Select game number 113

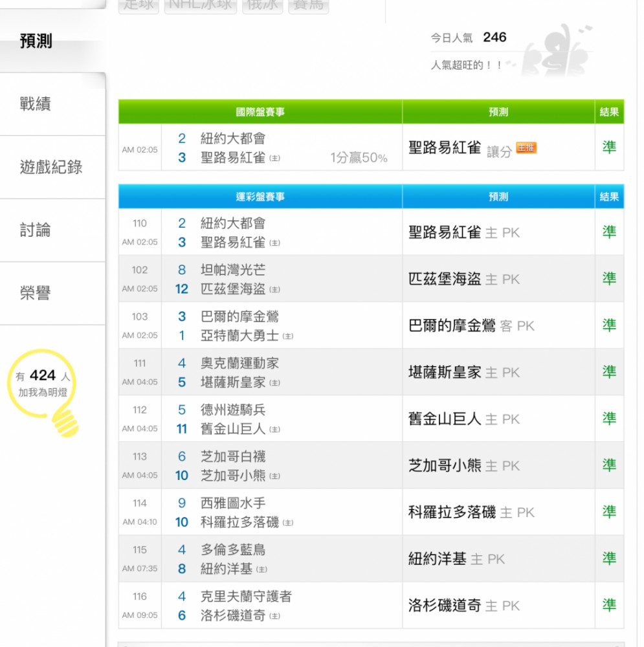pyautogui.click(x=140, y=456)
